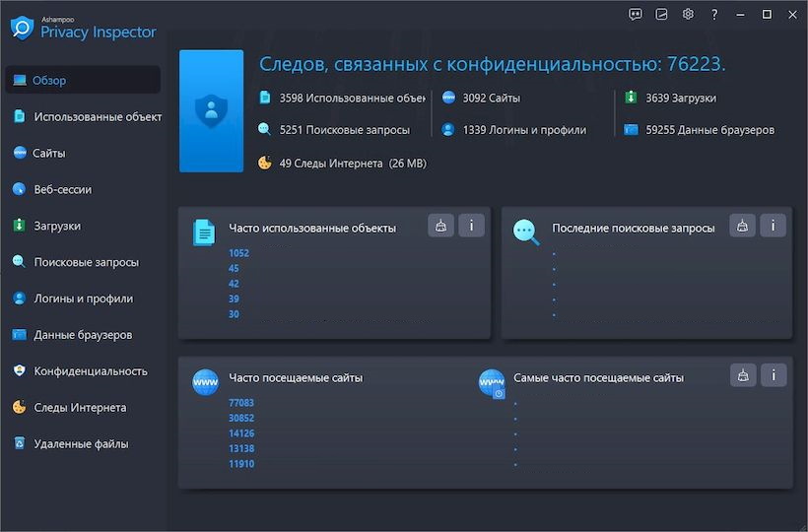
Task: Open help with the question mark icon
Action: coord(714,15)
